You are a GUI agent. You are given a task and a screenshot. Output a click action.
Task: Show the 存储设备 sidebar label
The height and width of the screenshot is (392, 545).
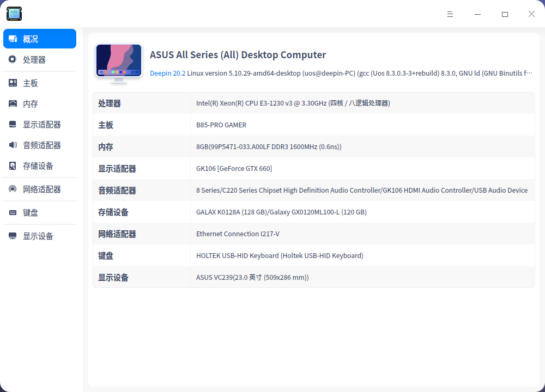pyautogui.click(x=38, y=166)
